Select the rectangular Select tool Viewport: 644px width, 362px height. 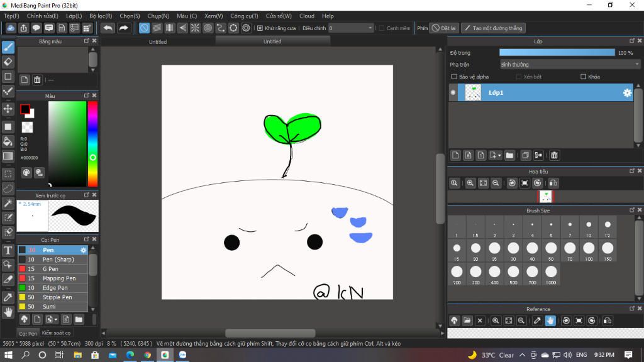pyautogui.click(x=8, y=173)
